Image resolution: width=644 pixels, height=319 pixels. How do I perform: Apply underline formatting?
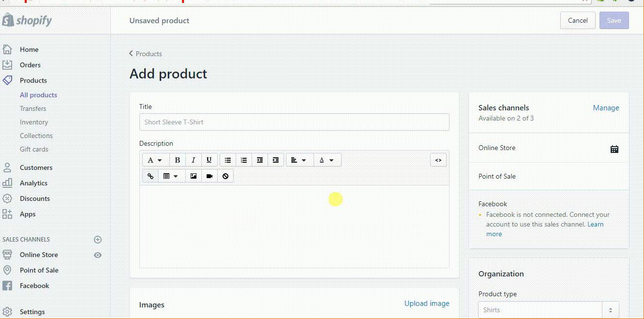(x=209, y=160)
